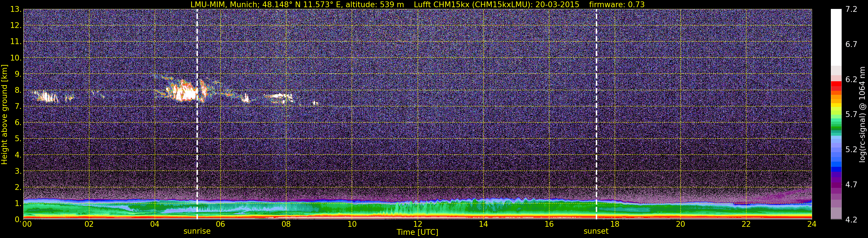Screen dimensions: 868x238
Task: Click height axis tick '10.'
Action: coord(16,58)
